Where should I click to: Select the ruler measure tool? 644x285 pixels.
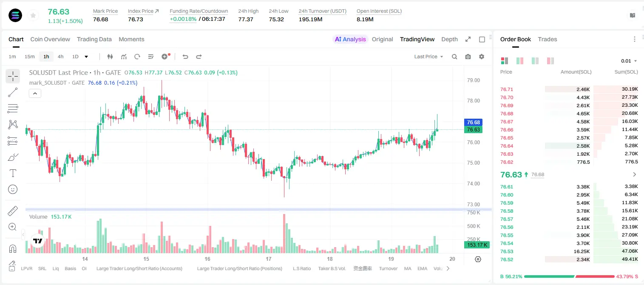tap(13, 211)
